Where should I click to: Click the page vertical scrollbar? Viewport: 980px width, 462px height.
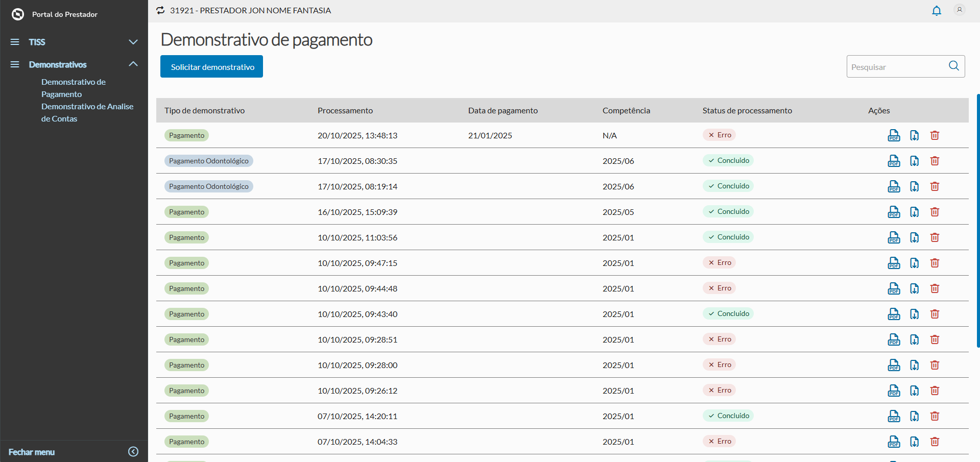tap(978, 221)
